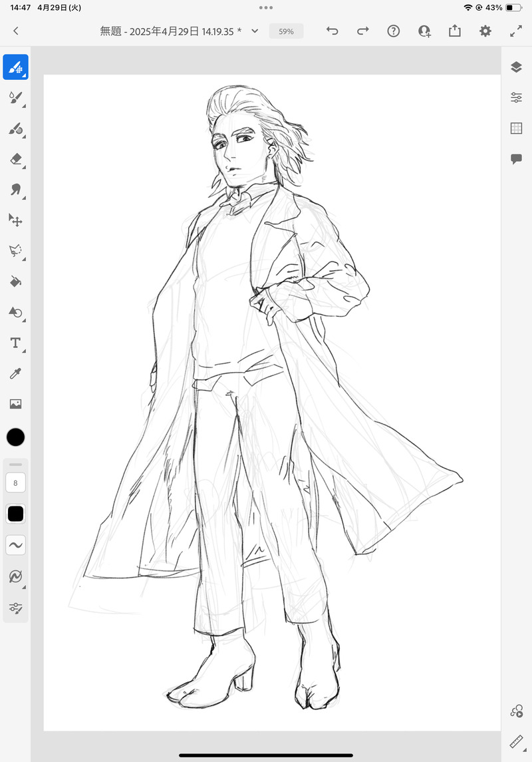Grab the tool options panel handle

pyautogui.click(x=15, y=465)
